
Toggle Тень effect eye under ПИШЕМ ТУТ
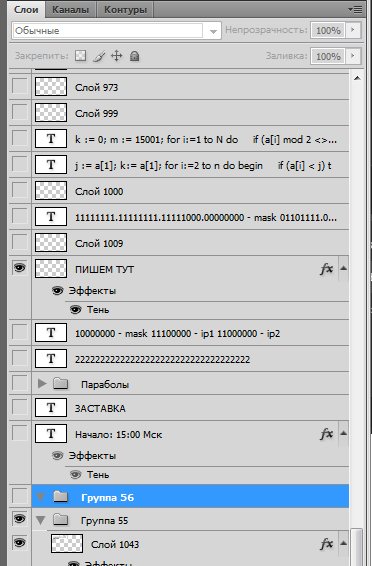click(x=75, y=309)
